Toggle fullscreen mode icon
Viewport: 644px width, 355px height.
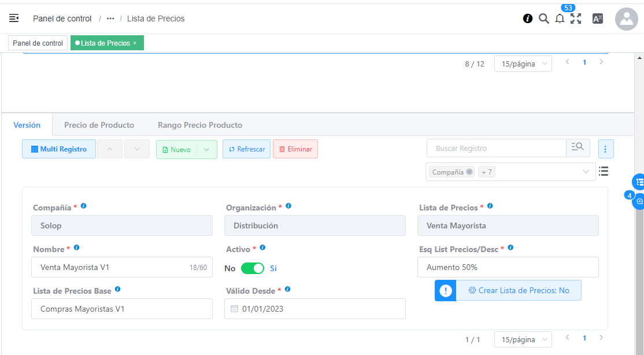pyautogui.click(x=576, y=19)
